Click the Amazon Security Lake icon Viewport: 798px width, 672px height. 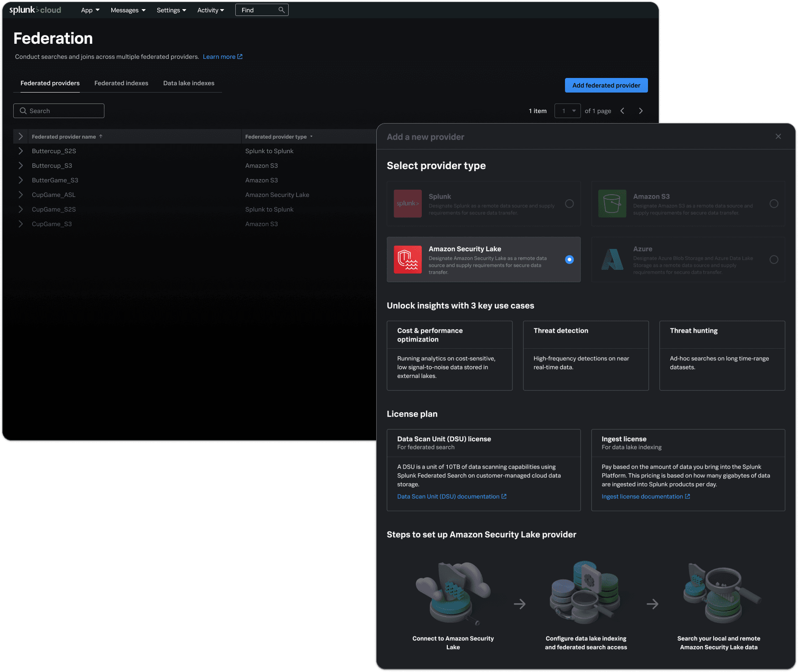pos(408,259)
